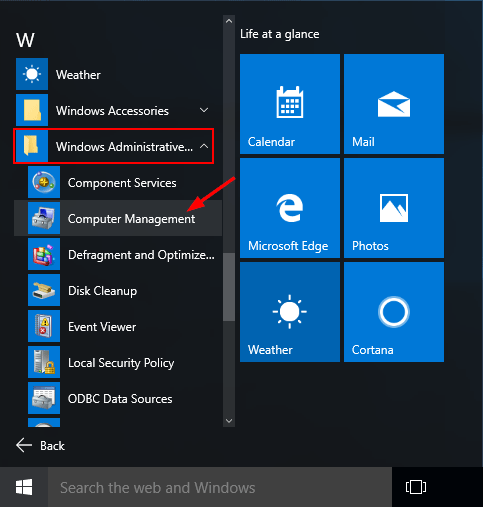The image size is (483, 507).
Task: Expand Windows Accessories with its chevron
Action: (204, 110)
